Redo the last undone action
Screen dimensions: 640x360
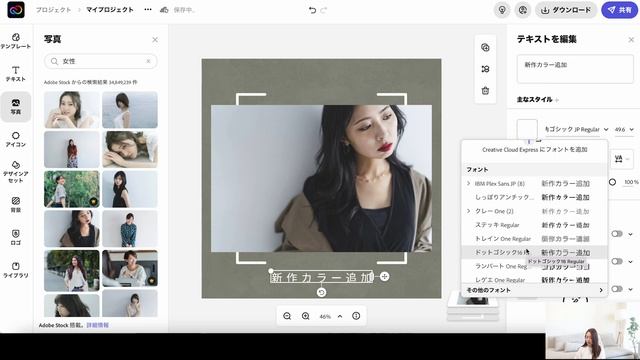tap(324, 10)
